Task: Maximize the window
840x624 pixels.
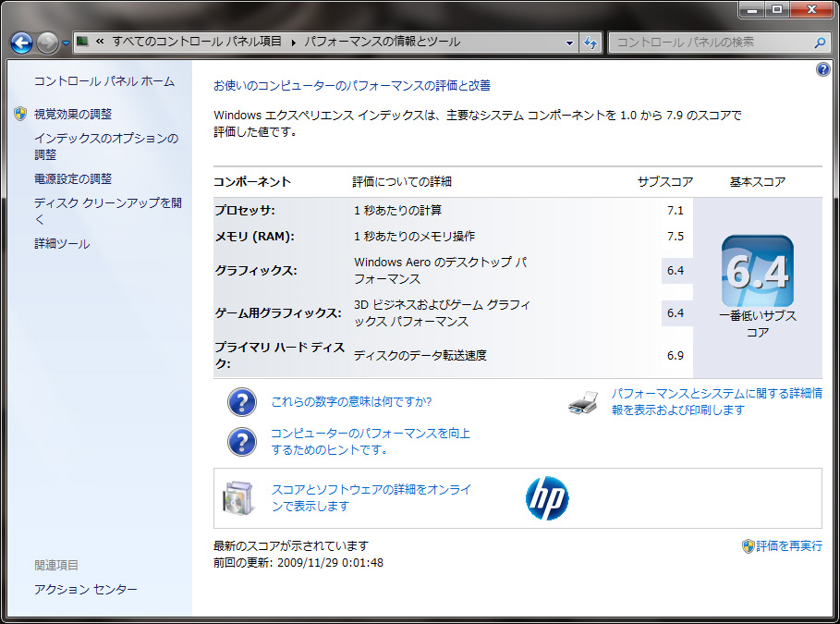Action: click(777, 9)
